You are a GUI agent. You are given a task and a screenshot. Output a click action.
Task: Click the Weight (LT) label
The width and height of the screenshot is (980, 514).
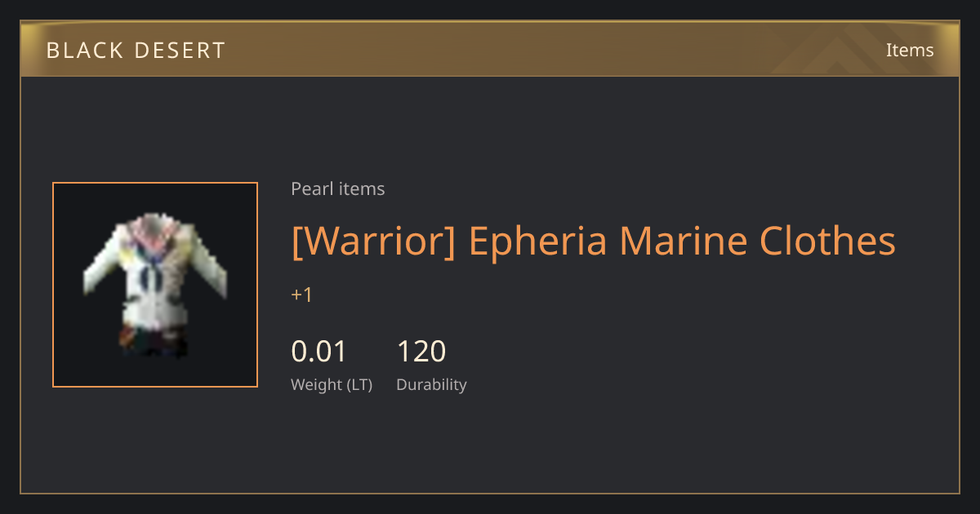pyautogui.click(x=332, y=385)
